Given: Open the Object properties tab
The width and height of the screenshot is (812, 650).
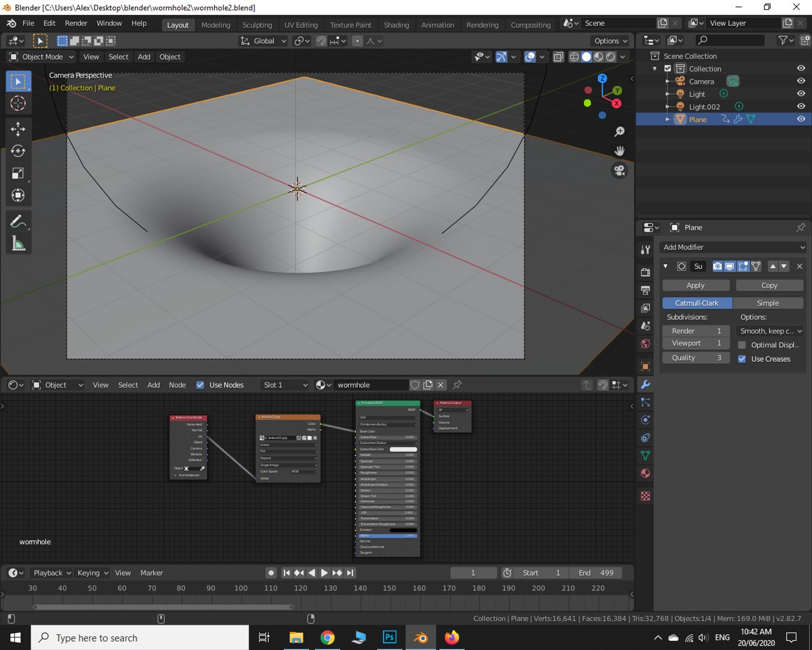Looking at the screenshot, I should [x=645, y=367].
